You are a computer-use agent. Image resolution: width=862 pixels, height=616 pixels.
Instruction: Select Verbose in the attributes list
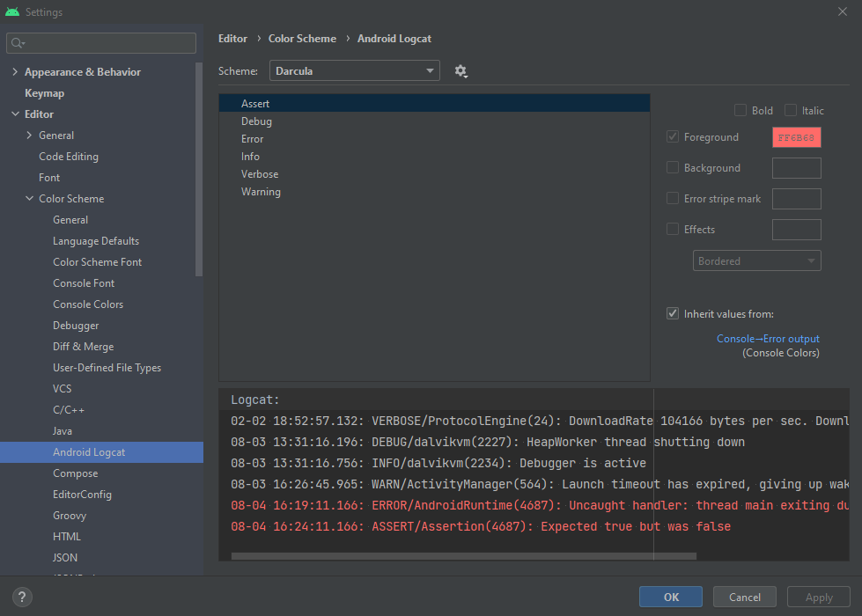260,174
